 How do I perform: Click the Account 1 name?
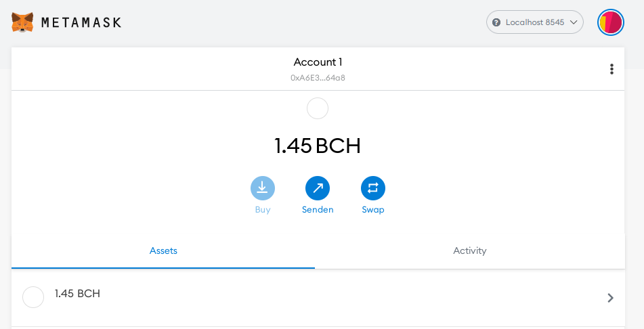click(318, 62)
